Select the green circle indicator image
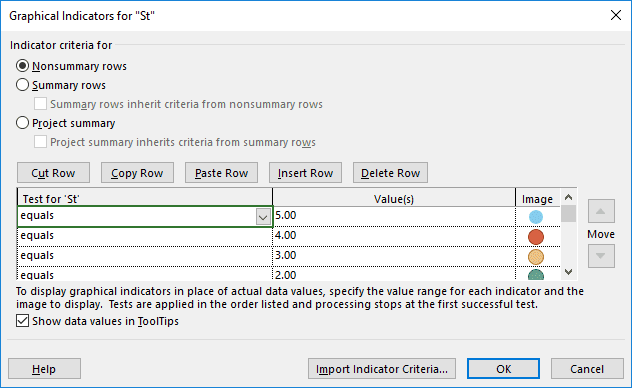 pyautogui.click(x=536, y=275)
